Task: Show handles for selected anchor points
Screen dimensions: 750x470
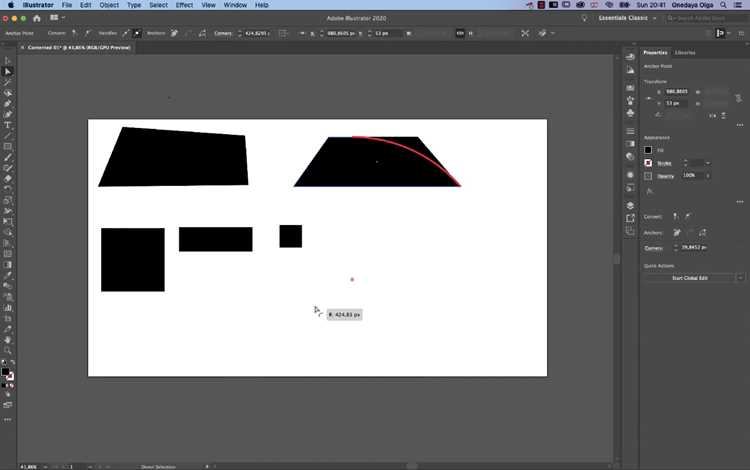Action: pos(125,33)
